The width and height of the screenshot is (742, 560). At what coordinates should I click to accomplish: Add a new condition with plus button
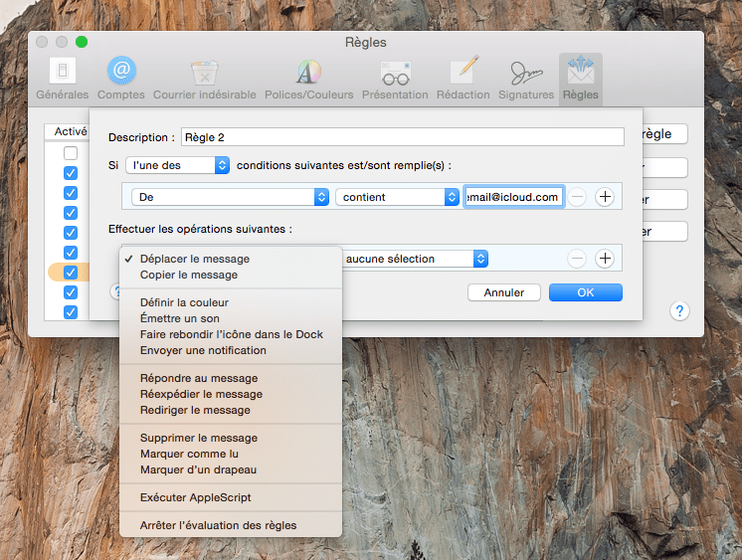[604, 197]
